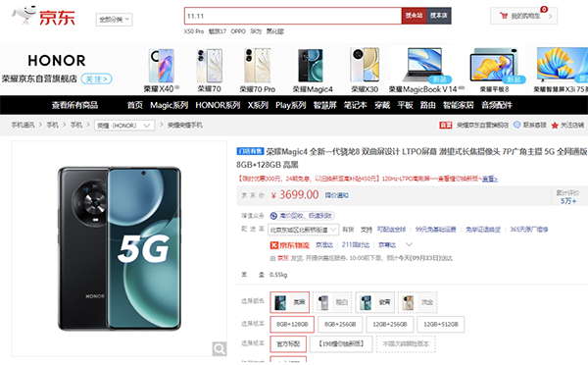Expand the all-categories dropdown near logo
Viewport: 588px width, 365px height.
114,20
